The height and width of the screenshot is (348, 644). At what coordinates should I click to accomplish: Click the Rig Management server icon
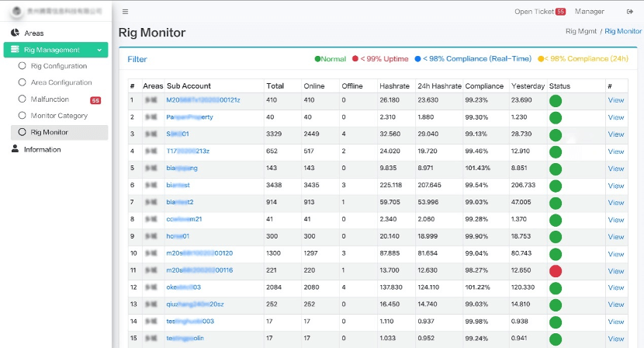[15, 50]
